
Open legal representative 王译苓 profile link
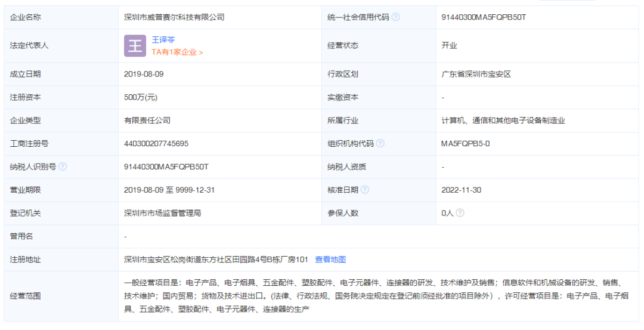point(163,40)
